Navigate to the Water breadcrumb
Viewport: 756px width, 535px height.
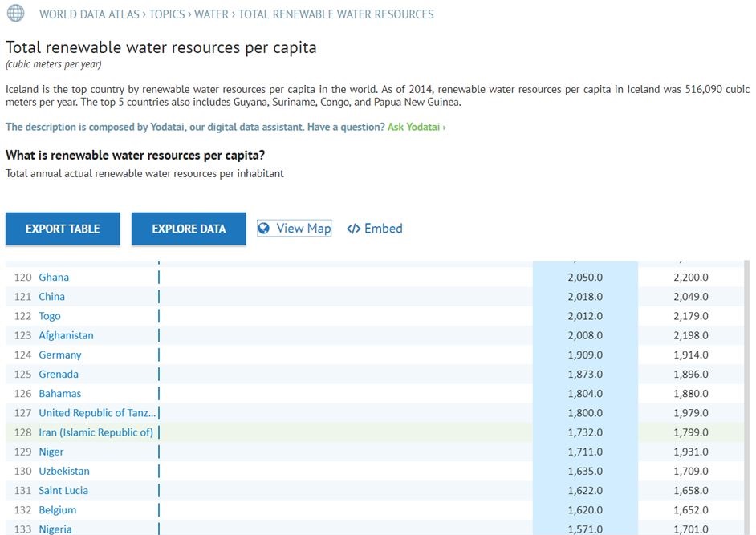pyautogui.click(x=212, y=14)
